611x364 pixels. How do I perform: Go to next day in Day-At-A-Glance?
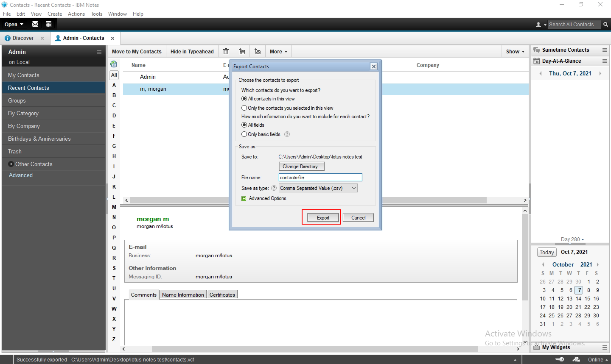click(600, 73)
